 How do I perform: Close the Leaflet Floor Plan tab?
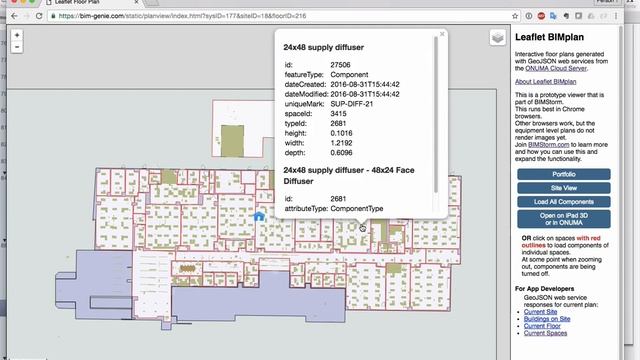[136, 2]
